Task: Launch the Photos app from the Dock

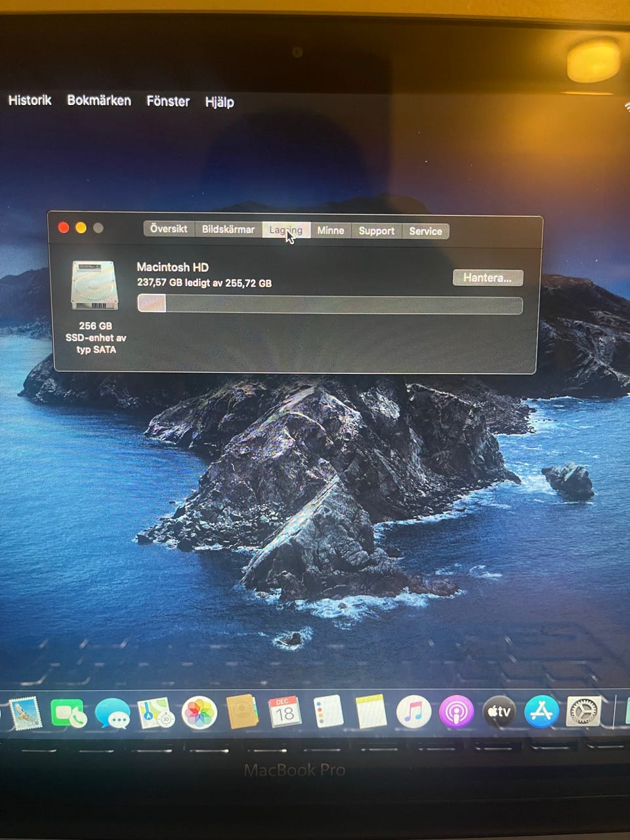Action: click(199, 713)
